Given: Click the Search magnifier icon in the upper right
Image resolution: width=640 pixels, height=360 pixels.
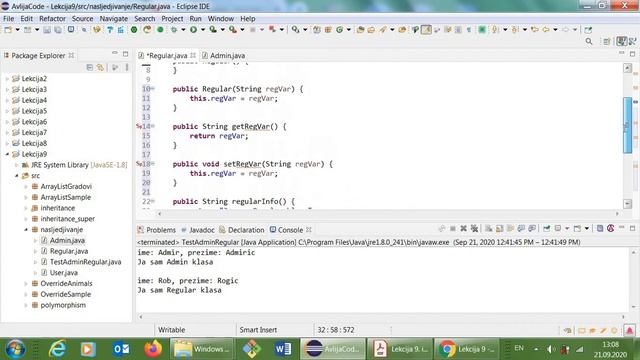Looking at the screenshot, I should [x=589, y=41].
